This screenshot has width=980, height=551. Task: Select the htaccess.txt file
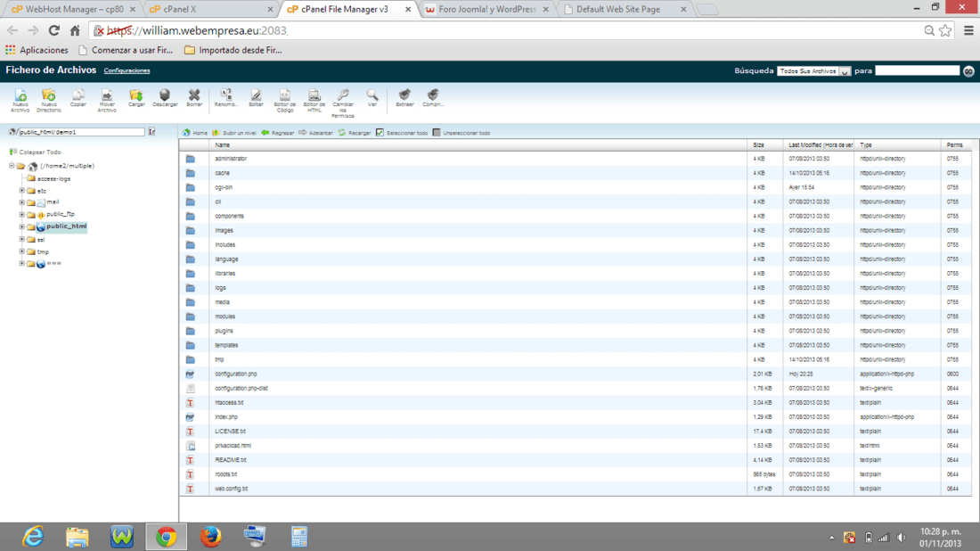229,403
